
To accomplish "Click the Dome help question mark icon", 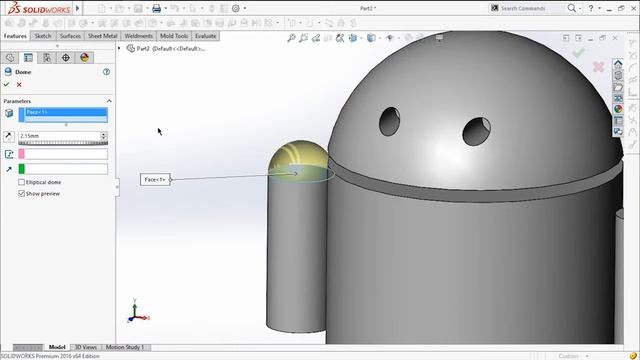I will 106,72.
